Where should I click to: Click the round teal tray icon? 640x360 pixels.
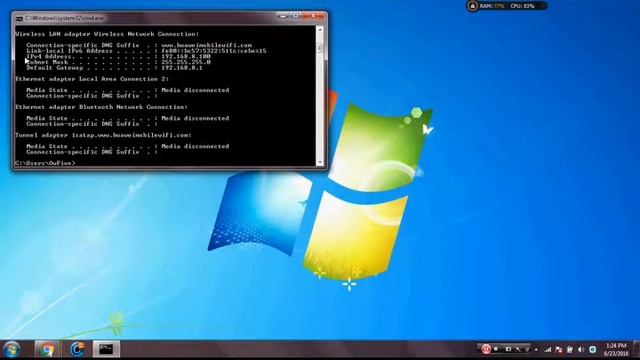point(592,350)
